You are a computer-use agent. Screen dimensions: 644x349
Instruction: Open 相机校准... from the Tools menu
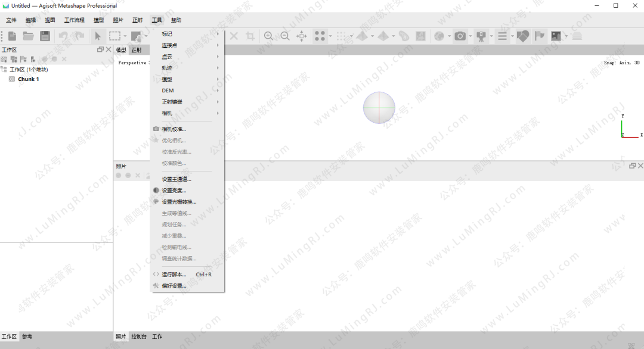click(174, 129)
